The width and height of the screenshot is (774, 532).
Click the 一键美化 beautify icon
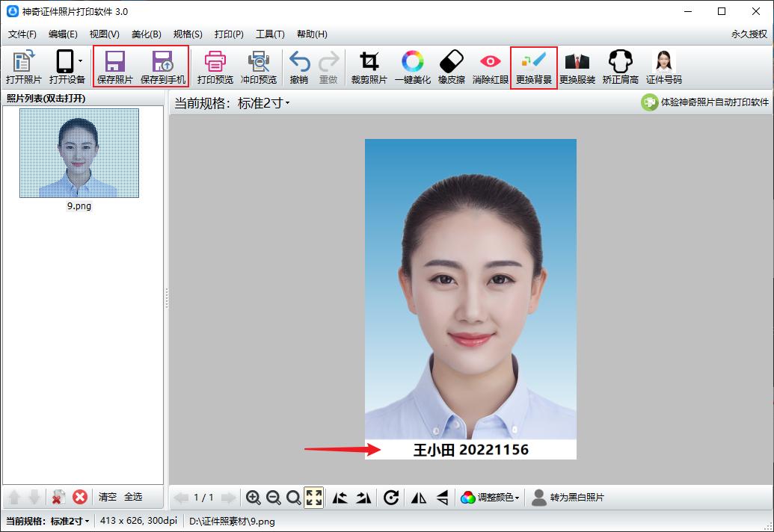point(412,66)
